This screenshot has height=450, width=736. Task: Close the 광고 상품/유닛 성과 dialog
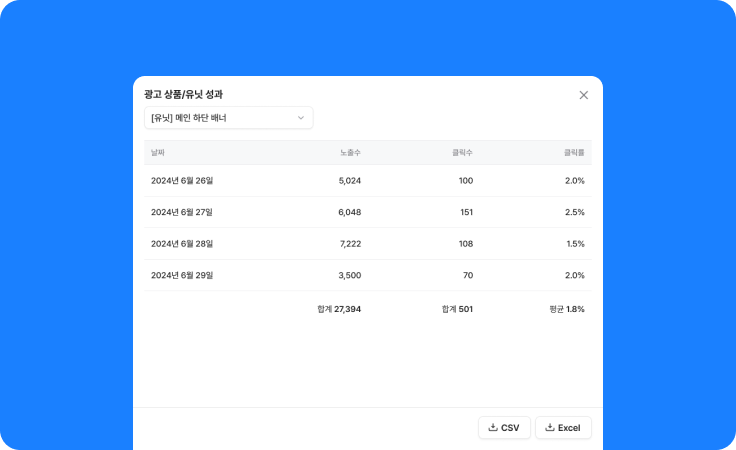584,95
